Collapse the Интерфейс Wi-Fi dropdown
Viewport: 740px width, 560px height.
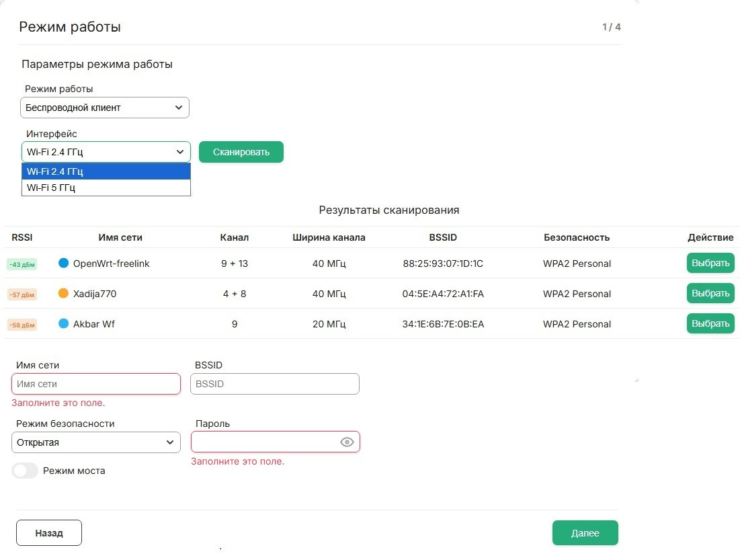106,152
